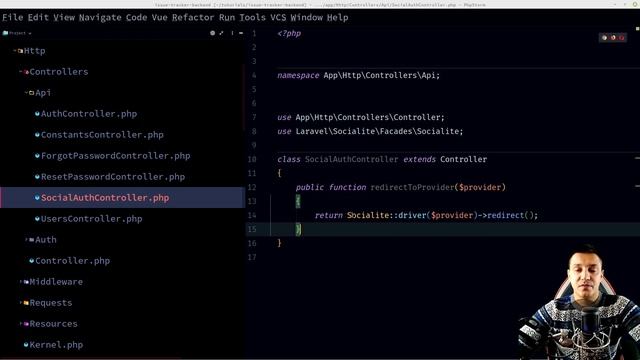Open the View menu

click(x=64, y=18)
